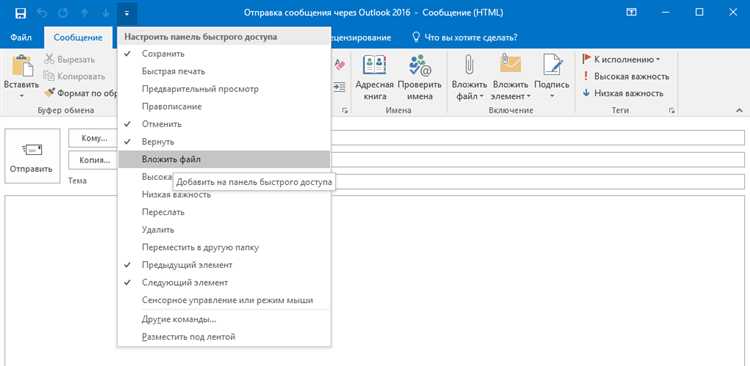
Task: Click the Save icon in quick access toolbar
Action: [21, 13]
